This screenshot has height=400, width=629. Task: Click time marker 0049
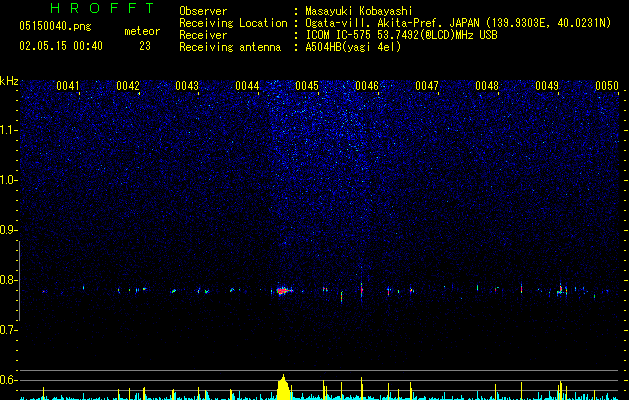pos(547,86)
